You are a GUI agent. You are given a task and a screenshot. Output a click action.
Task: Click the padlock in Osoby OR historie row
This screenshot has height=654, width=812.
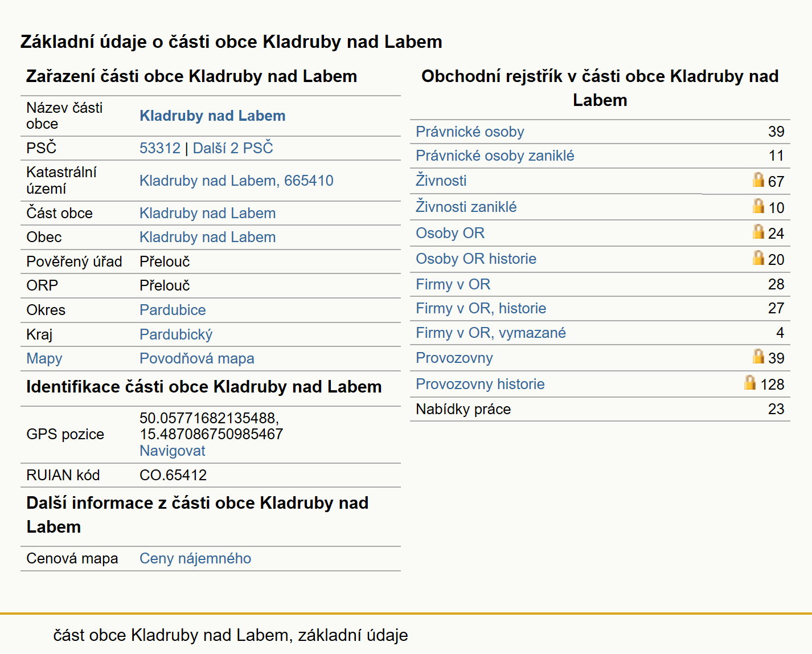(758, 258)
